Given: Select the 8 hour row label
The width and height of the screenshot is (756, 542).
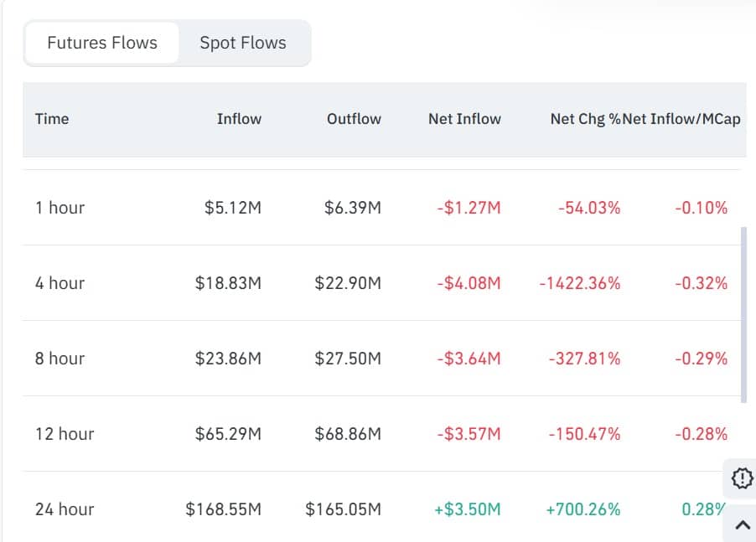Looking at the screenshot, I should (60, 359).
